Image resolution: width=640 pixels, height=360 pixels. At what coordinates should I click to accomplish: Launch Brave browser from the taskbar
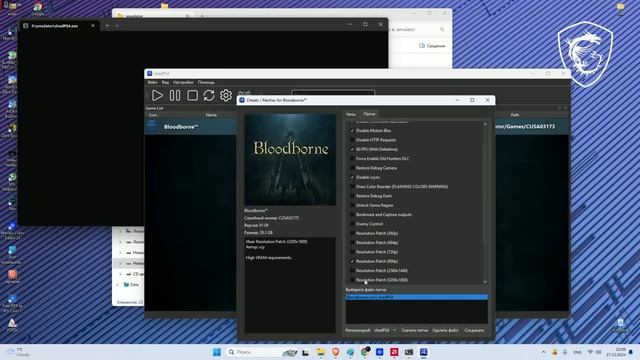pyautogui.click(x=336, y=352)
